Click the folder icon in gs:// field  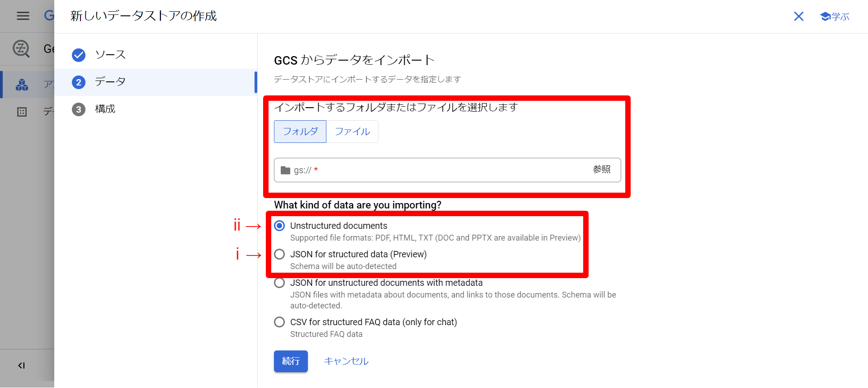coord(285,170)
